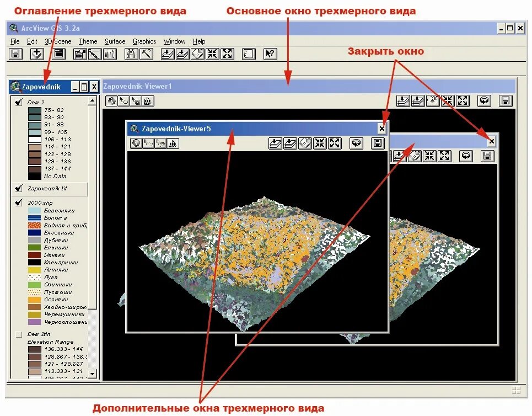
Task: Select ship tool in Viewer5 toolbar
Action: 173,143
